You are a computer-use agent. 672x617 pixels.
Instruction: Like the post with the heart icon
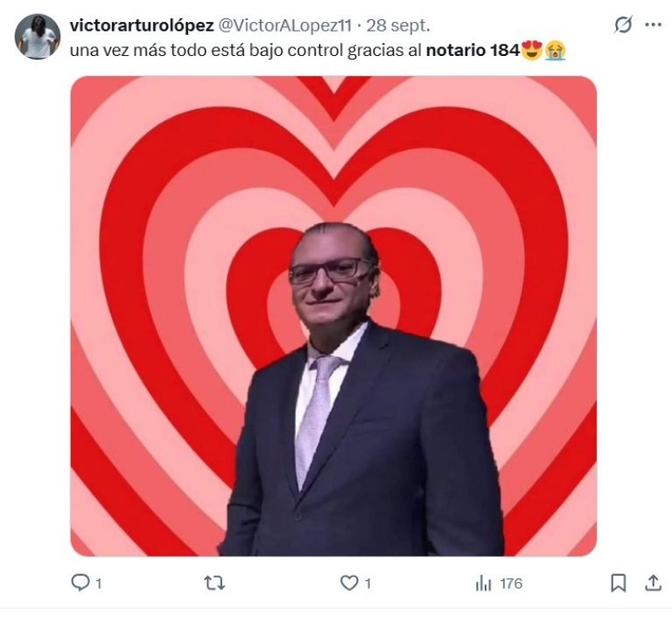point(349,583)
